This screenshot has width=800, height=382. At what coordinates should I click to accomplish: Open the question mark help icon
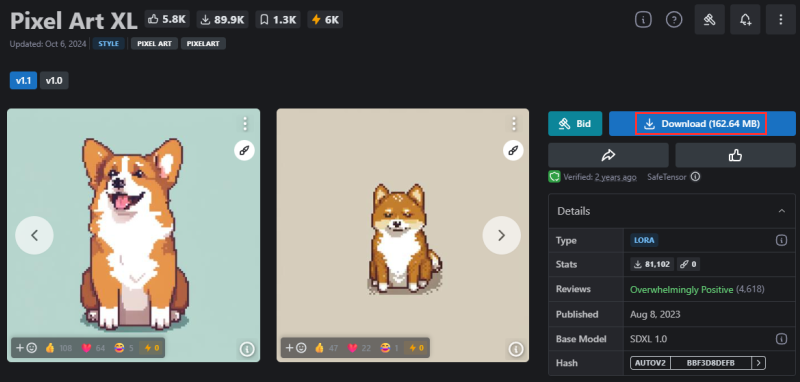coord(674,20)
